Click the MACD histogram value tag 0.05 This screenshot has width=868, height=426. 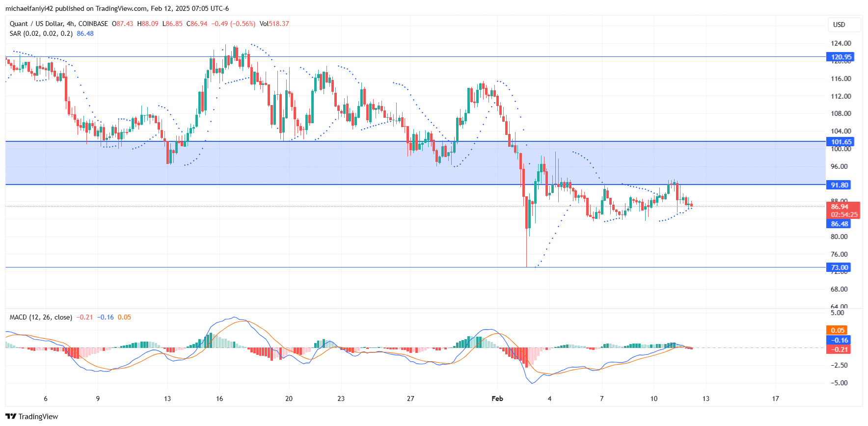click(838, 330)
